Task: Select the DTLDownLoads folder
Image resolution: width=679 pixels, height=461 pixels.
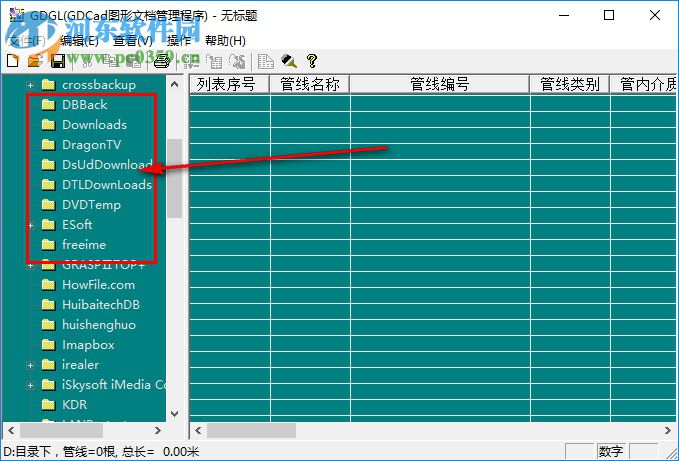Action: tap(107, 185)
